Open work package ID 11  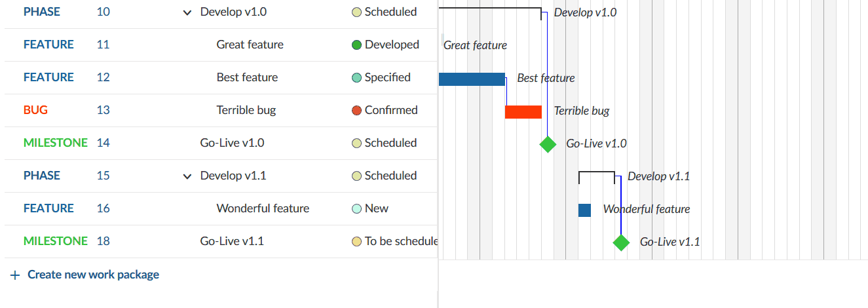pos(103,45)
